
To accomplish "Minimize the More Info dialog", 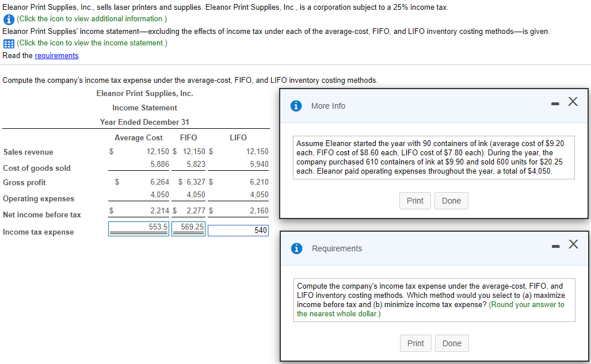I will [555, 104].
